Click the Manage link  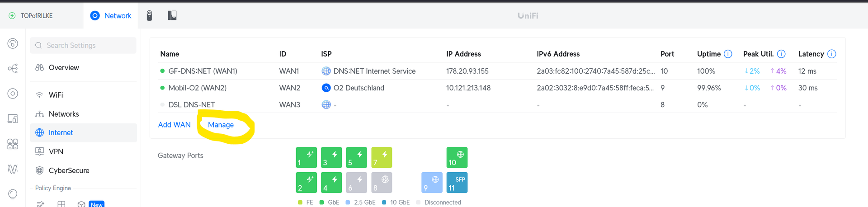pos(221,125)
